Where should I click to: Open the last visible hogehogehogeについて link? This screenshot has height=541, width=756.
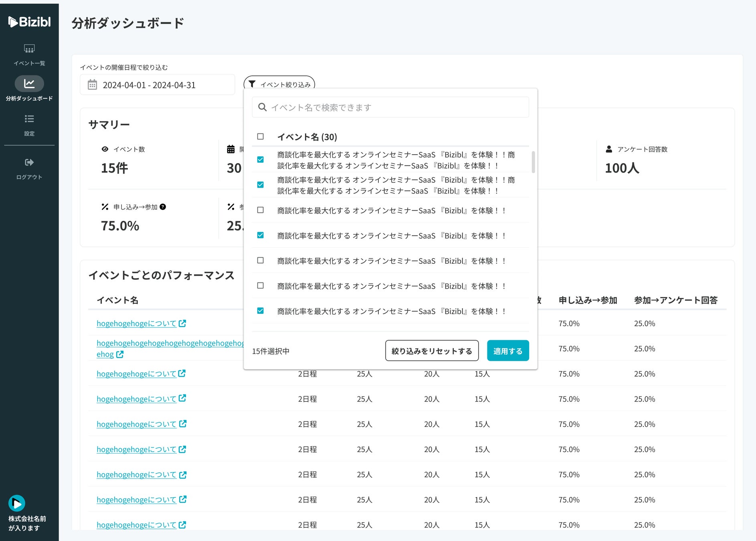click(x=136, y=525)
